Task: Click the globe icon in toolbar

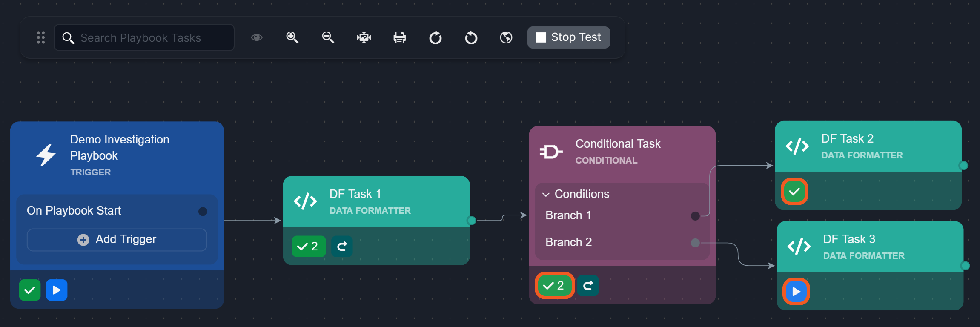Action: click(x=506, y=37)
